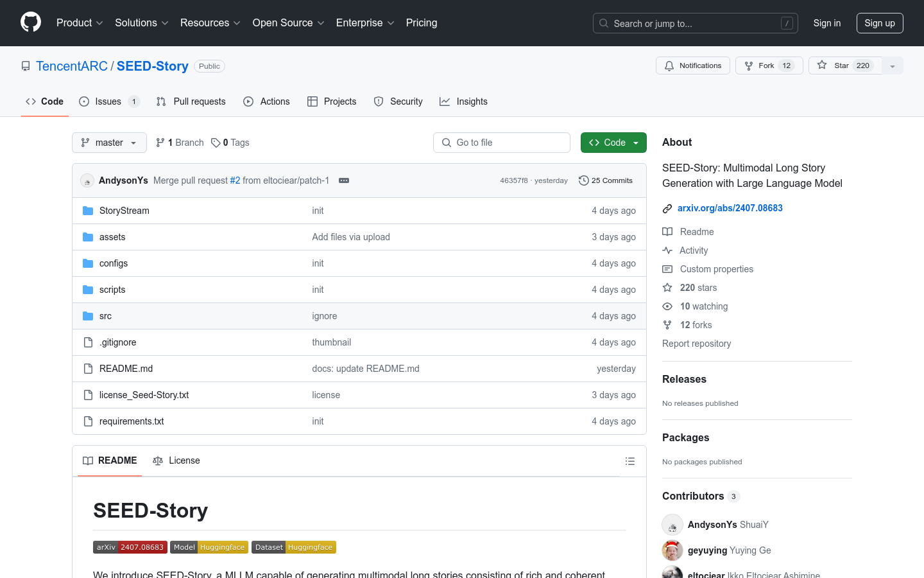View the 0 Tags link
The height and width of the screenshot is (578, 924).
pos(230,143)
